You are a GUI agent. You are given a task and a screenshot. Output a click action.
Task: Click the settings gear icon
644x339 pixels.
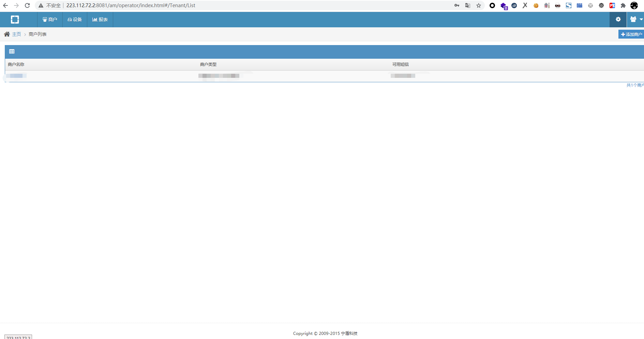(618, 19)
